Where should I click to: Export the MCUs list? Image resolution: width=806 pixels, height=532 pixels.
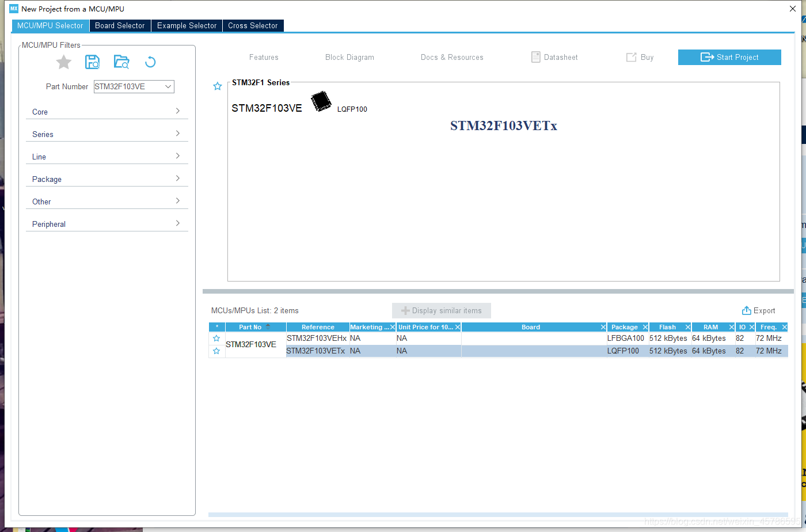(x=758, y=311)
